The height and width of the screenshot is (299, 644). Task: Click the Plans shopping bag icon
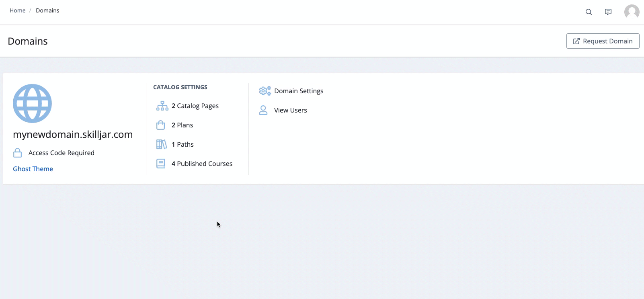coord(161,125)
